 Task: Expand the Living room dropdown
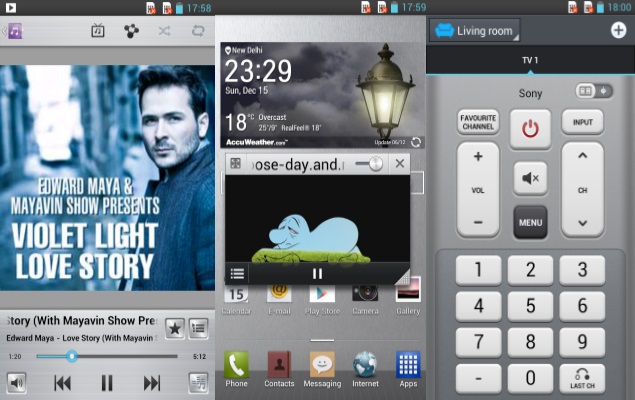click(475, 30)
